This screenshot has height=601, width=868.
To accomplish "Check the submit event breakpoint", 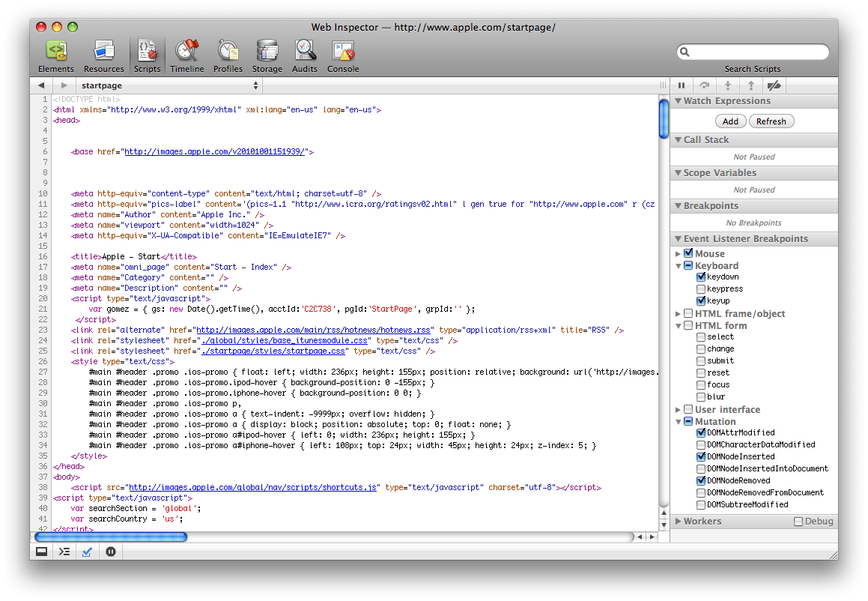I will 701,360.
